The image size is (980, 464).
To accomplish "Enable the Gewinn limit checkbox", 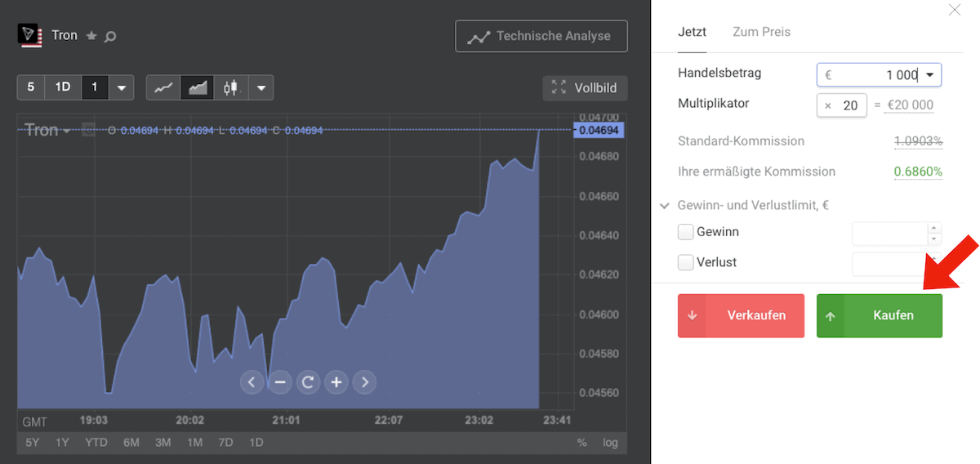I will [686, 232].
